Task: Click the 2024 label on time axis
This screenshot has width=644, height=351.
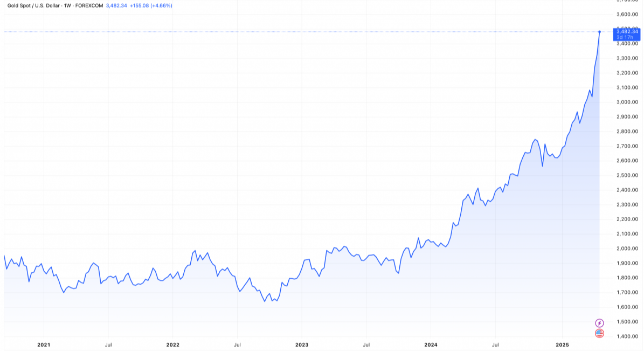Action: [x=431, y=345]
